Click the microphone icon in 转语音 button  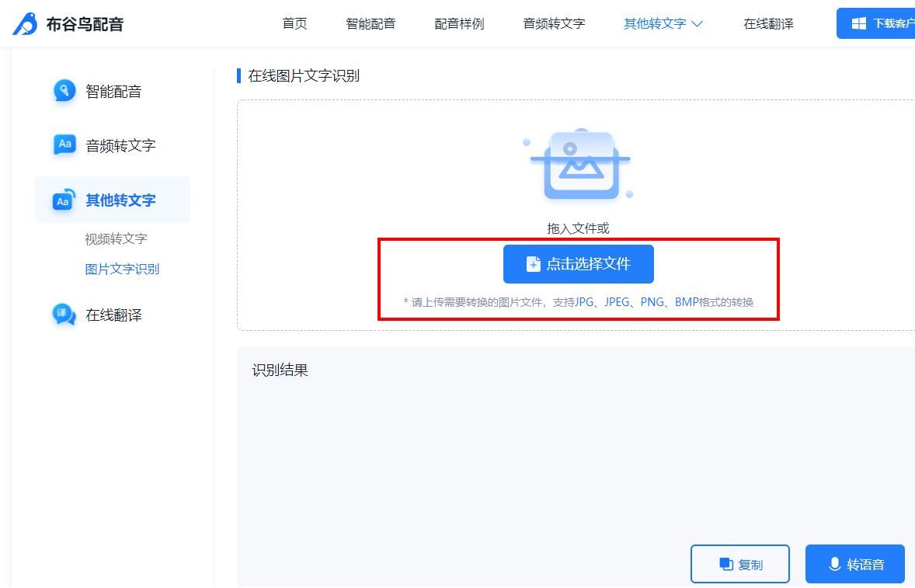coord(834,564)
